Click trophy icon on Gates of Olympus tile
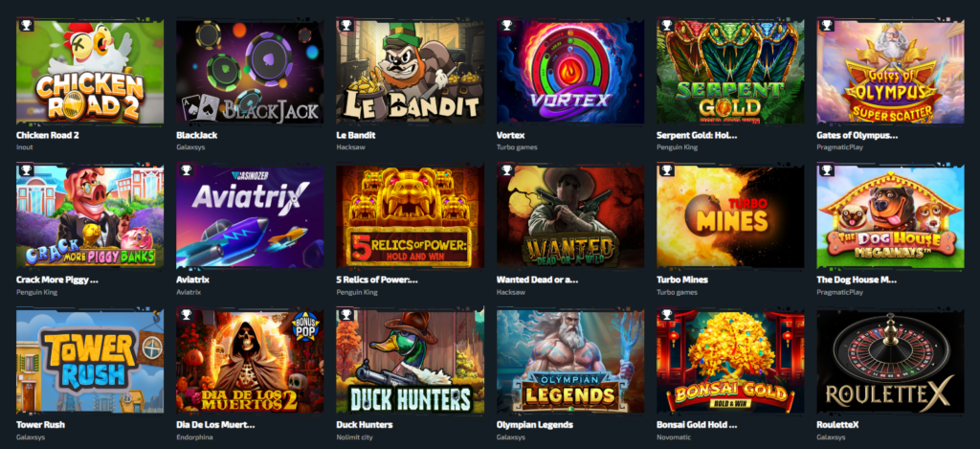Viewport: 980px width, 449px height. pos(827,26)
